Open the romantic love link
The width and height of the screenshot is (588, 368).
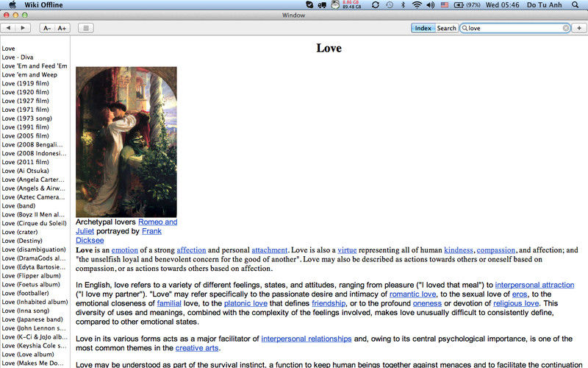pyautogui.click(x=412, y=294)
